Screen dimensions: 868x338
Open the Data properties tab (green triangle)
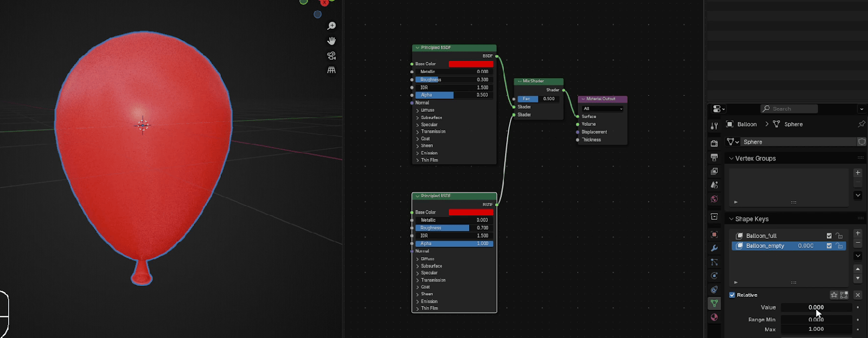(714, 303)
